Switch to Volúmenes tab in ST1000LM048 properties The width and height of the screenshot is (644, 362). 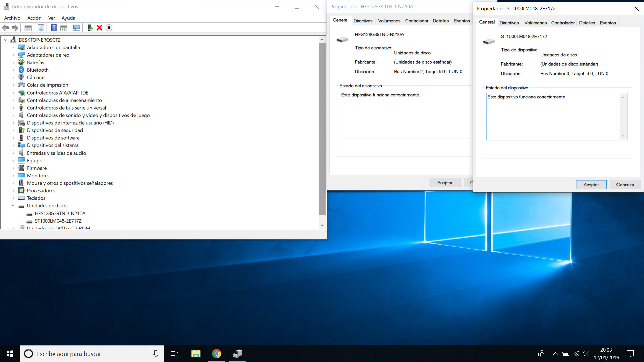click(535, 23)
